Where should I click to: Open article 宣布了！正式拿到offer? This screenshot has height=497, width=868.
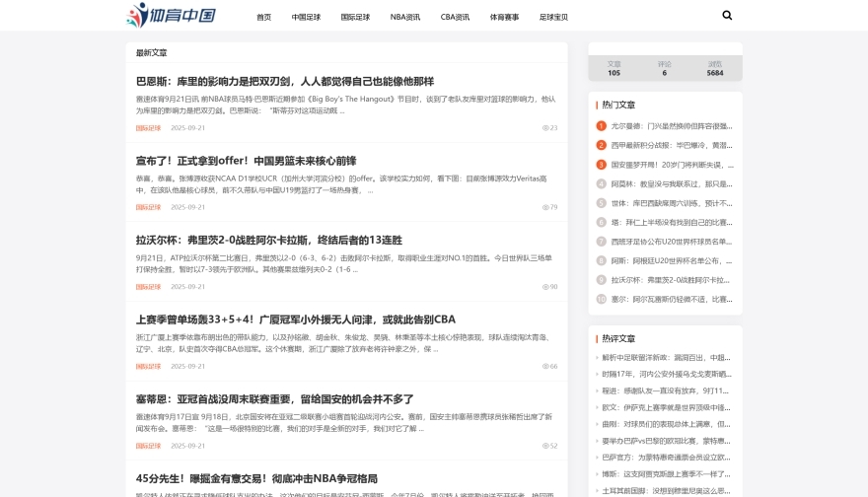(246, 161)
